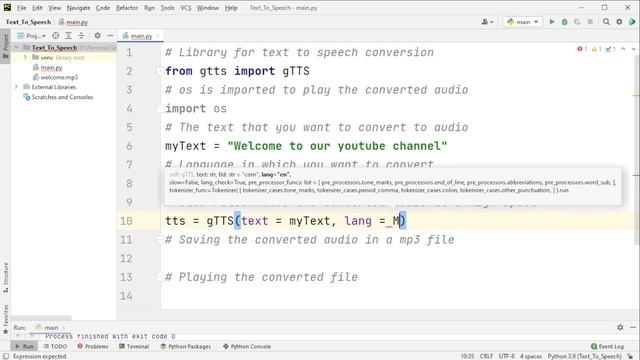Viewport: 640px width, 360px height.
Task: Open the main run configuration dropdown
Action: [523, 22]
